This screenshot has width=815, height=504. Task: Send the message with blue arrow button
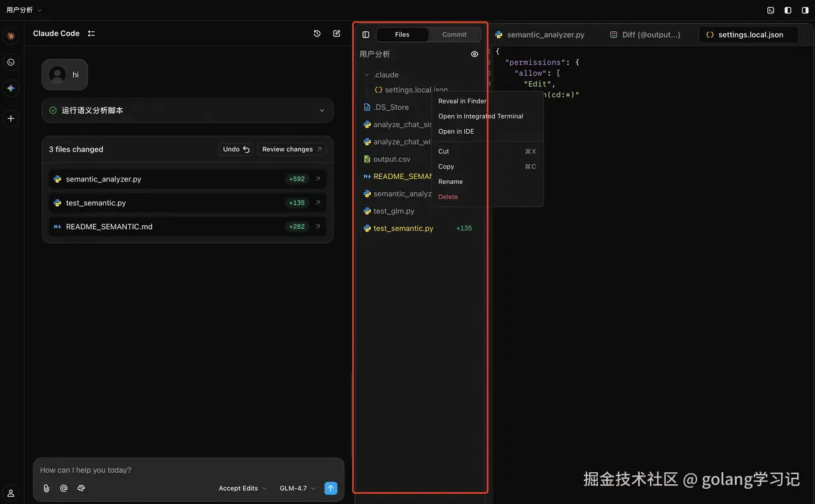coord(330,488)
